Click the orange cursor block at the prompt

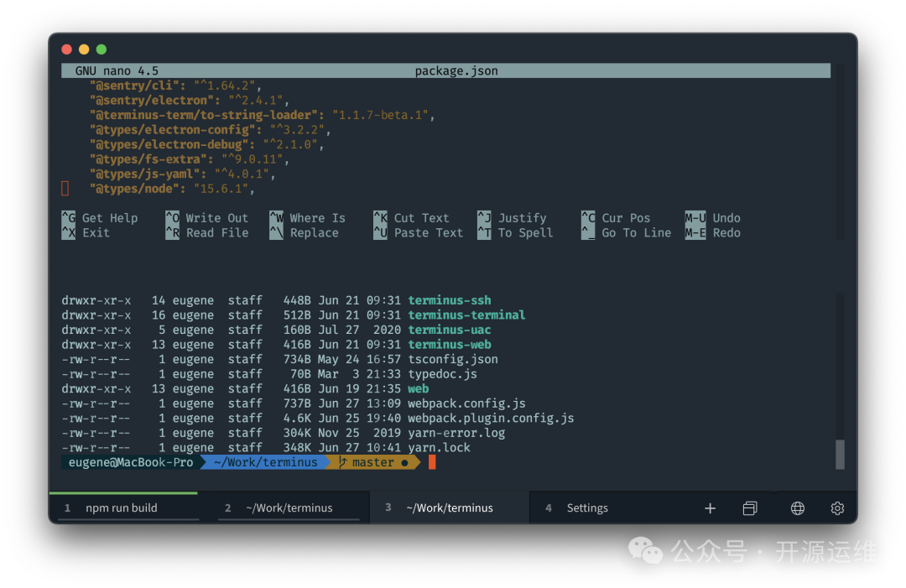(432, 462)
